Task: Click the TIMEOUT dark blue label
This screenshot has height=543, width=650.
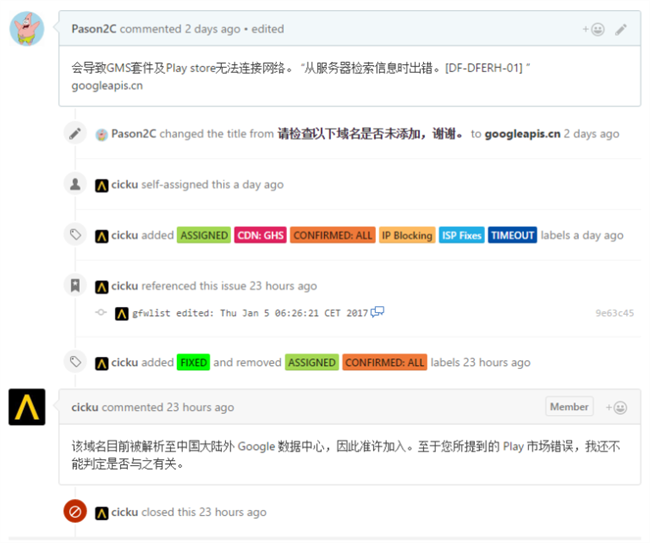Action: point(513,235)
